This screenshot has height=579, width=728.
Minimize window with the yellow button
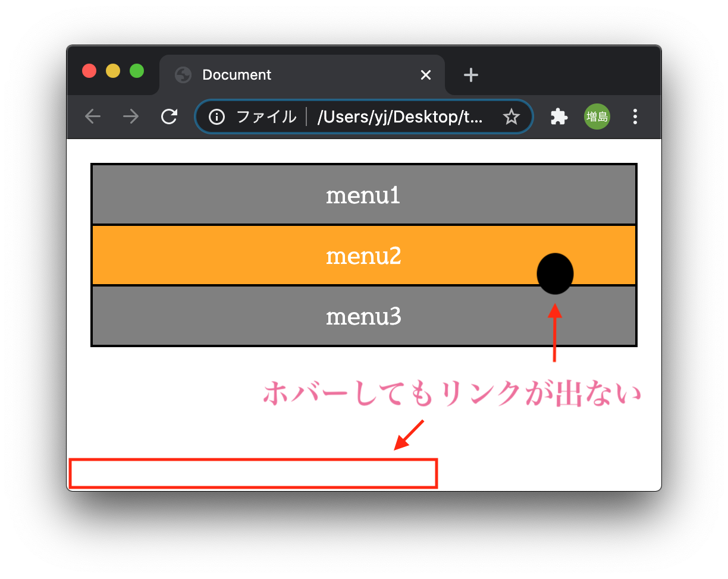pos(113,71)
